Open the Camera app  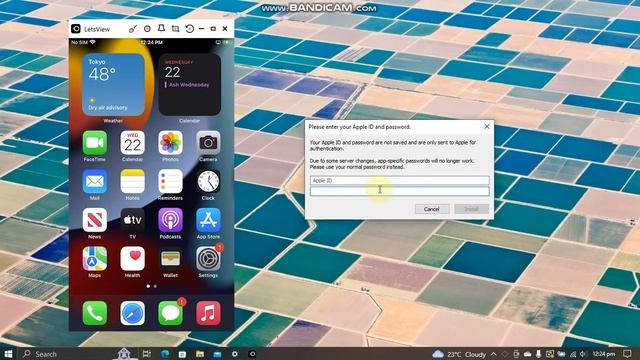[208, 143]
